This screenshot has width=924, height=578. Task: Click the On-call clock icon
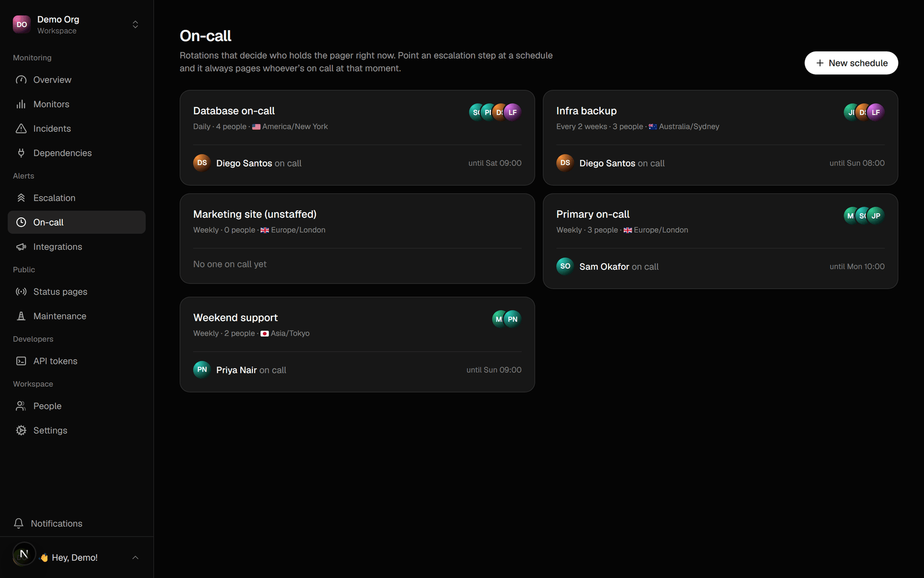(x=21, y=222)
